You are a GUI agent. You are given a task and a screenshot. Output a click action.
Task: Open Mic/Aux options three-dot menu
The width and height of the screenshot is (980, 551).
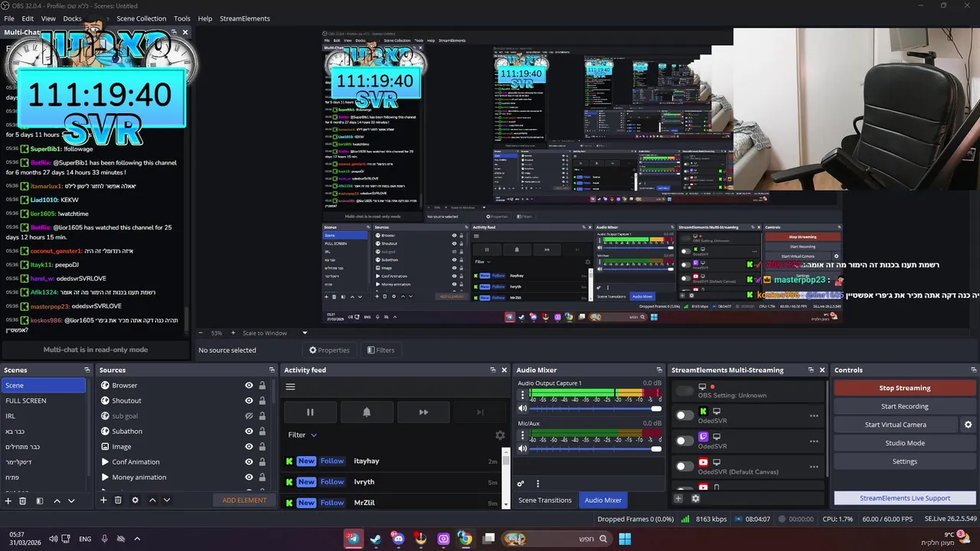coord(523,435)
